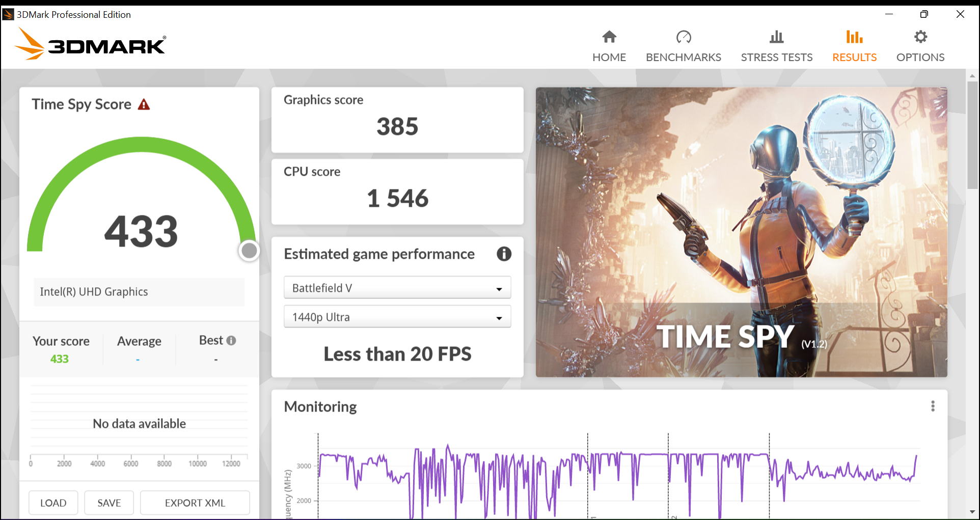Viewport: 980px width, 520px height.
Task: Click the vertical scrollbar down arrow
Action: coord(972,512)
